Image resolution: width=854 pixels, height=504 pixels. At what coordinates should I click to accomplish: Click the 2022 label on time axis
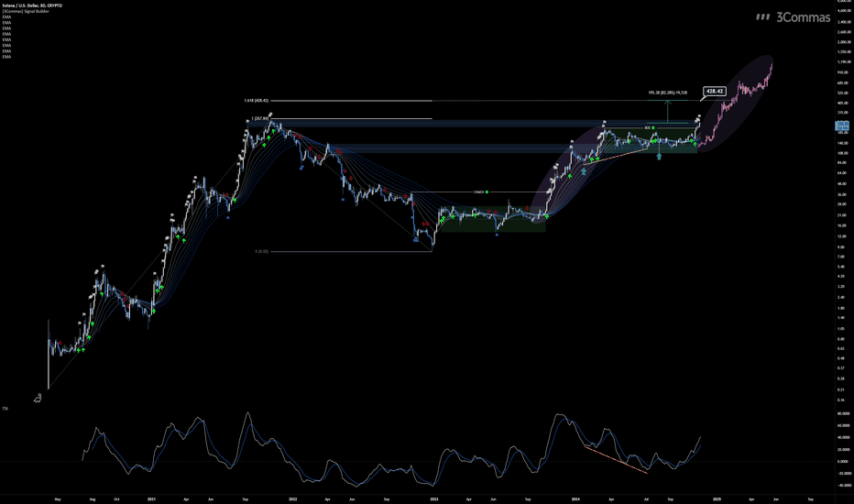[x=292, y=499]
